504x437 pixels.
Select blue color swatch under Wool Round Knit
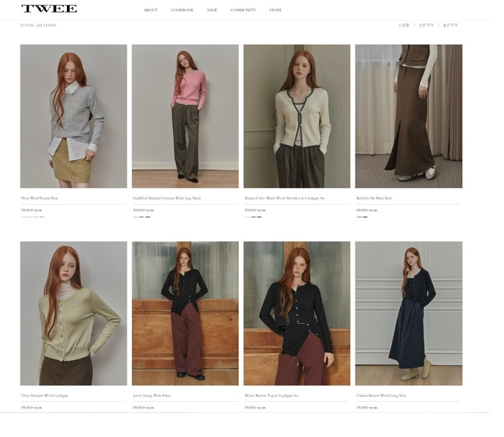[42, 217]
